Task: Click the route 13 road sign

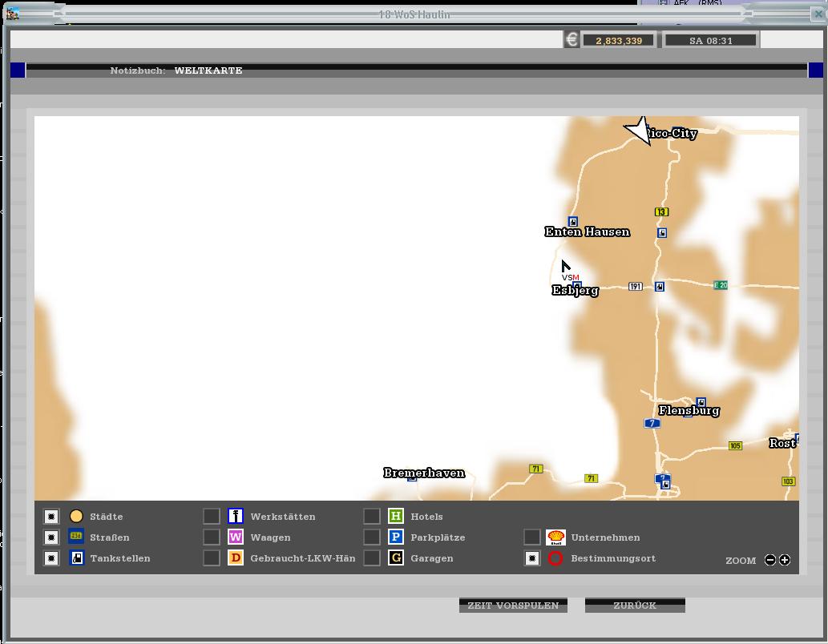Action: point(661,212)
